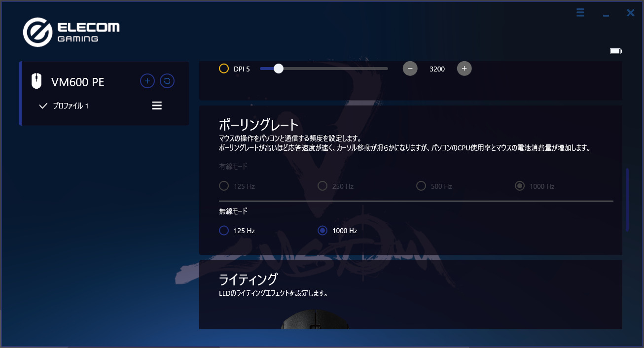Decrease DPI 5 with minus button
Screen dimensions: 644x348
tap(410, 69)
